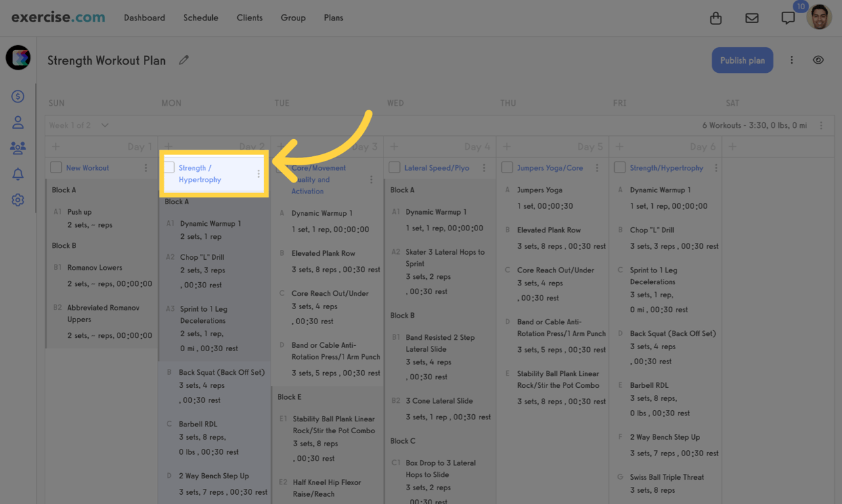
Task: Check the Strength / Hypertrophy workout checkbox
Action: (169, 167)
